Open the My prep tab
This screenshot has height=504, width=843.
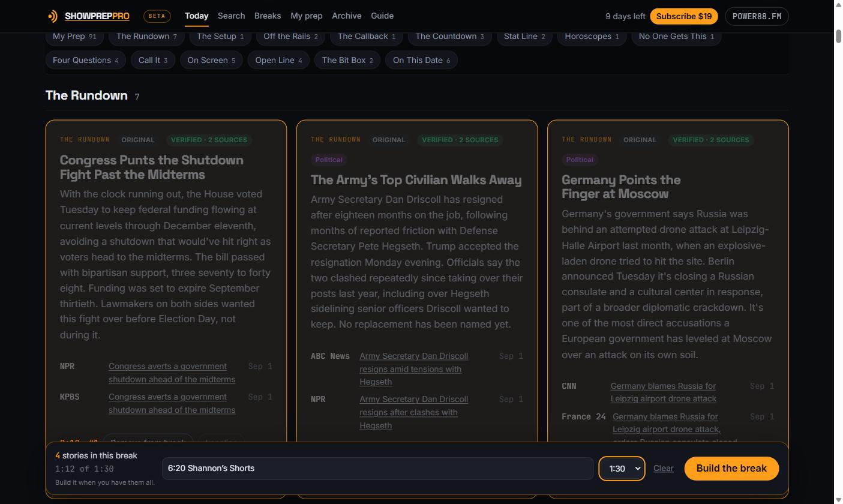click(306, 16)
